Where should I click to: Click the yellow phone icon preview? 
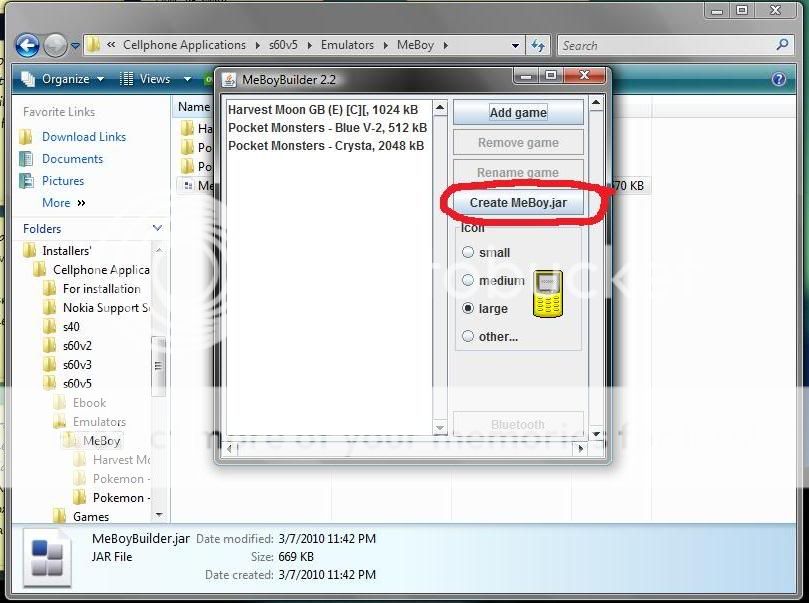point(547,294)
